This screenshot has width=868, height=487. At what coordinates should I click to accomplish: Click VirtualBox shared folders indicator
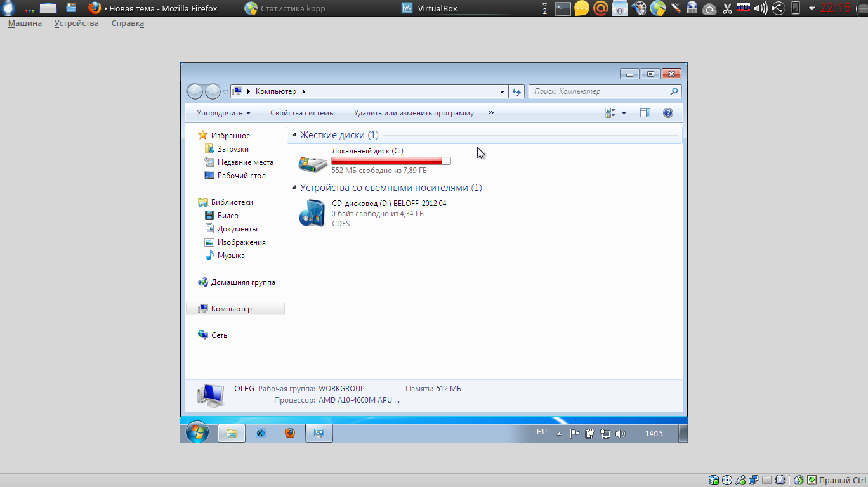(766, 480)
